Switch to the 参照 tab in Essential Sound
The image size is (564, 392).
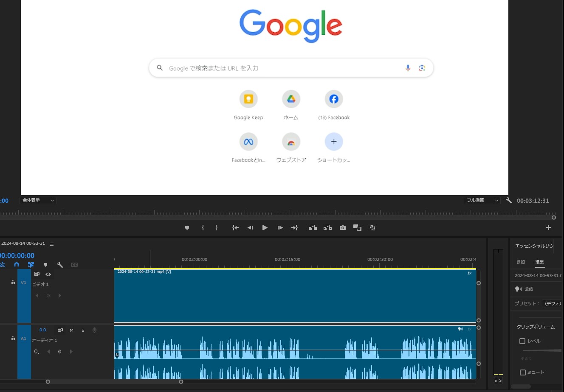[520, 262]
